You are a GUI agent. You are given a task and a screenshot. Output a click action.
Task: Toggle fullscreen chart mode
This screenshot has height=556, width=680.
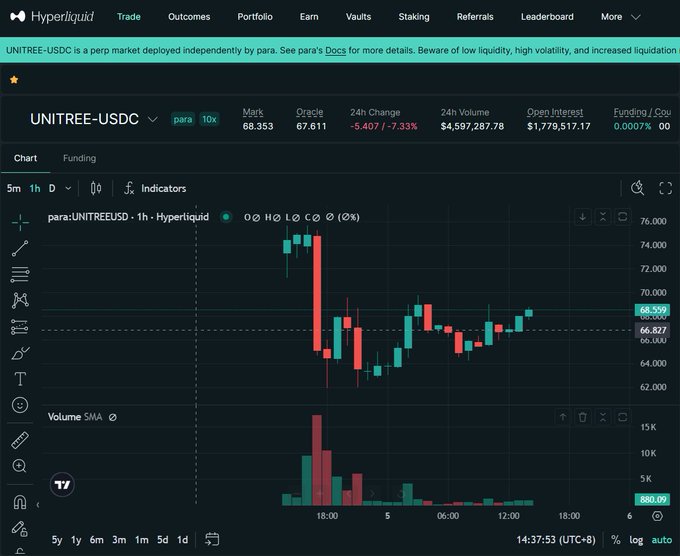[x=665, y=188]
